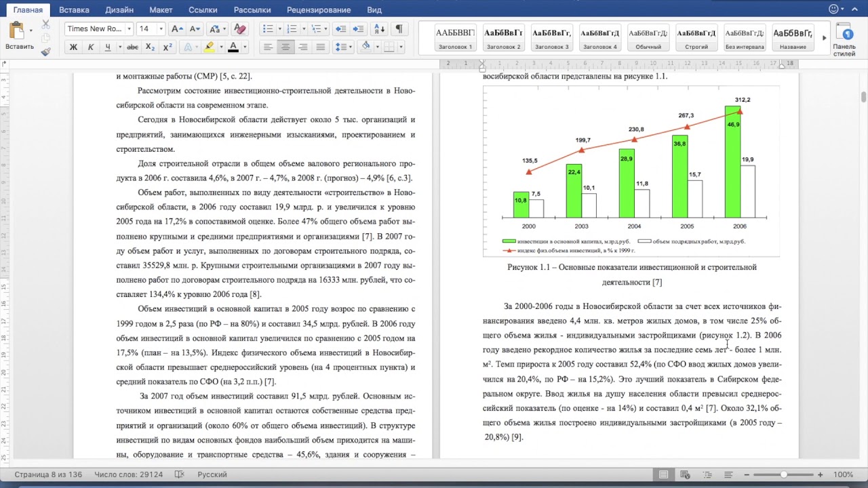Increase font size with A-up icon

pos(176,29)
